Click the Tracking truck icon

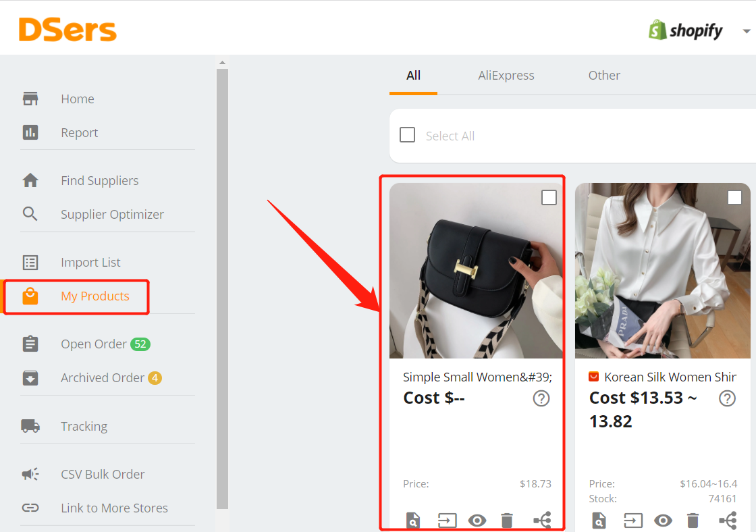pyautogui.click(x=30, y=426)
